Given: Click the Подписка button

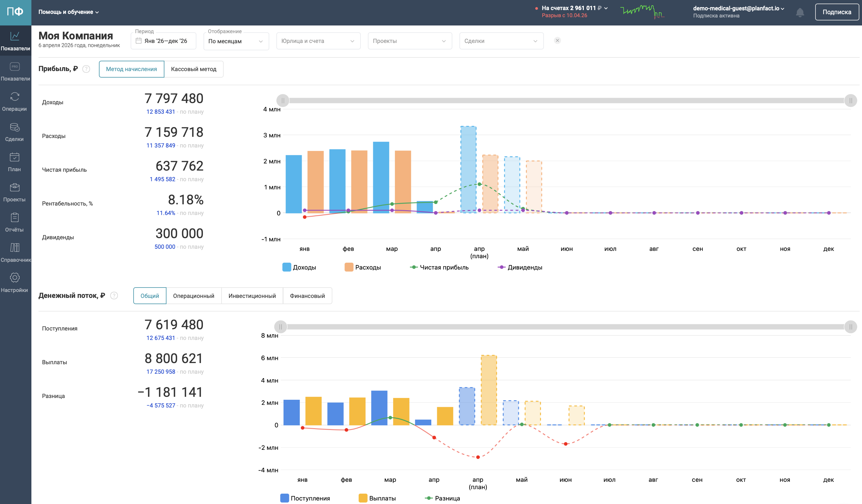Looking at the screenshot, I should tap(837, 12).
